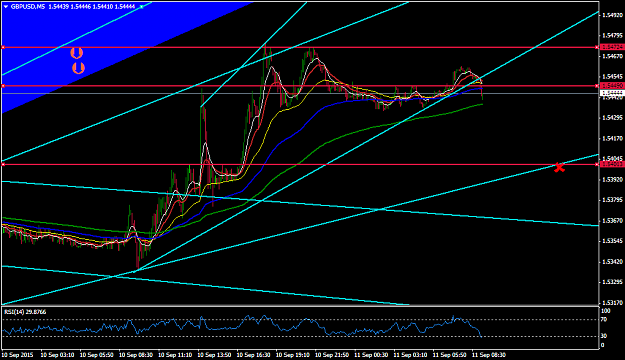Click the RSI scale value 30
625x360 pixels.
pyautogui.click(x=604, y=336)
